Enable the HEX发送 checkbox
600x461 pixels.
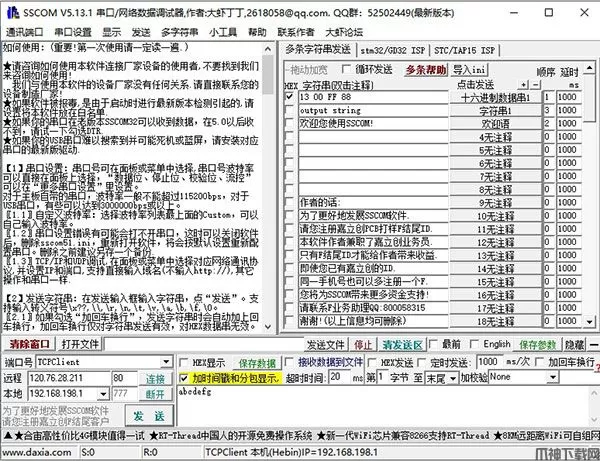pyautogui.click(x=372, y=362)
